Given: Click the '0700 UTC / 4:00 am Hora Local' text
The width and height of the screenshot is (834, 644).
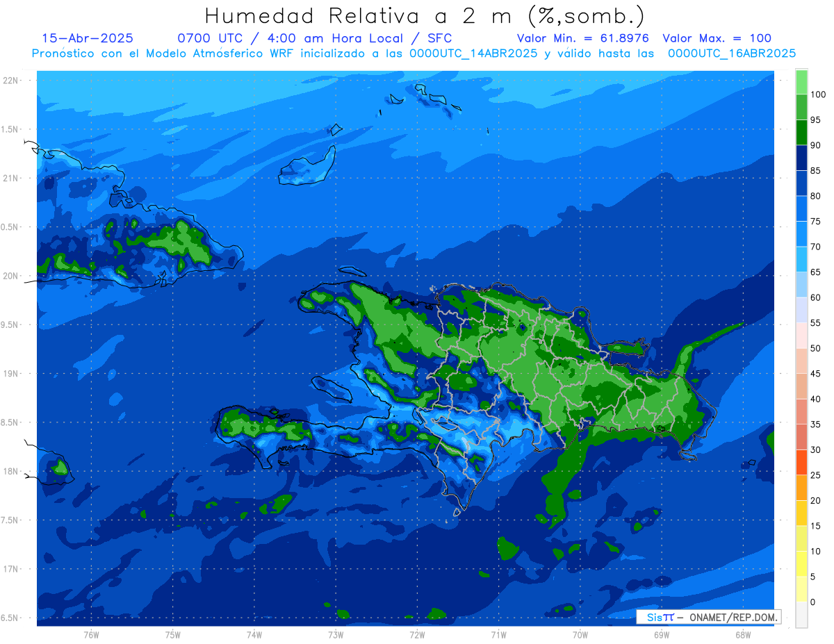Looking at the screenshot, I should point(293,38).
